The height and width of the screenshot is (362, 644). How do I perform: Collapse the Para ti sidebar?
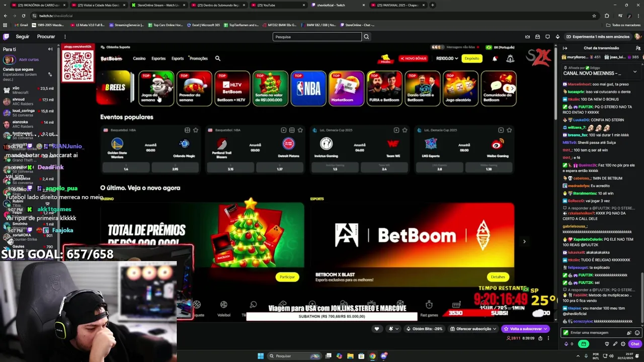50,49
